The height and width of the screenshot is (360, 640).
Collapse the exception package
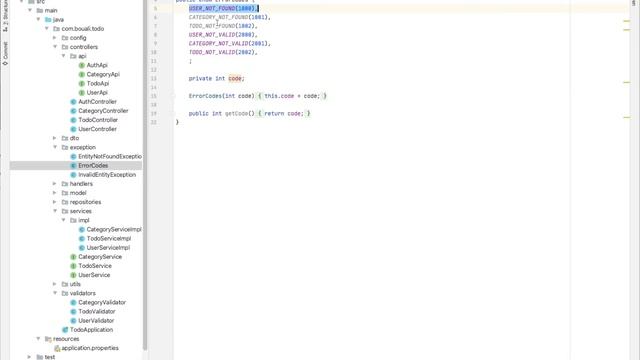[x=55, y=147]
